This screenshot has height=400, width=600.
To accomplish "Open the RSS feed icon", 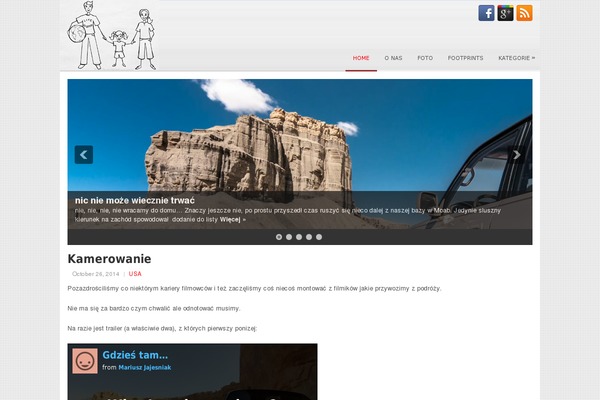I will (525, 13).
